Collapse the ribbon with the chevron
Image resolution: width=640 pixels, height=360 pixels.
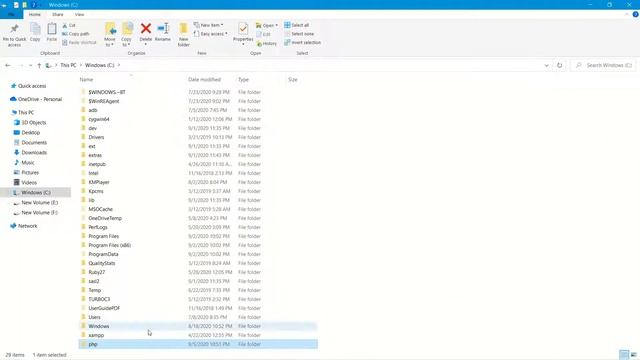pos(627,14)
